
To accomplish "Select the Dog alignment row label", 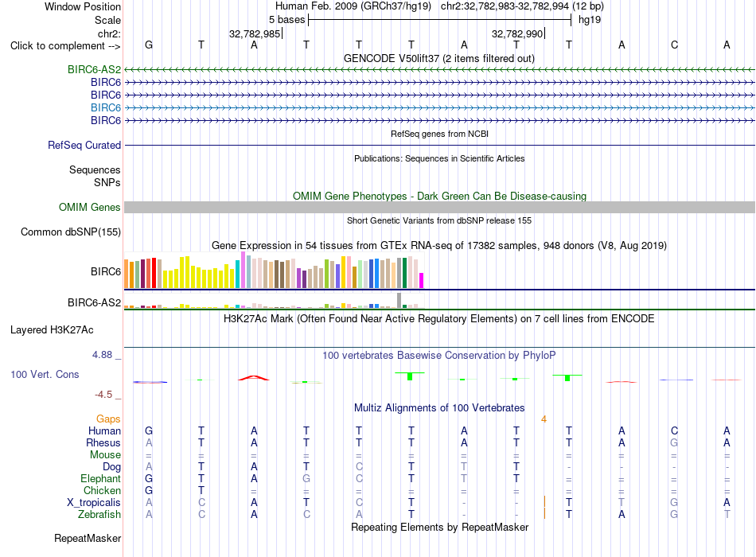I will click(111, 467).
